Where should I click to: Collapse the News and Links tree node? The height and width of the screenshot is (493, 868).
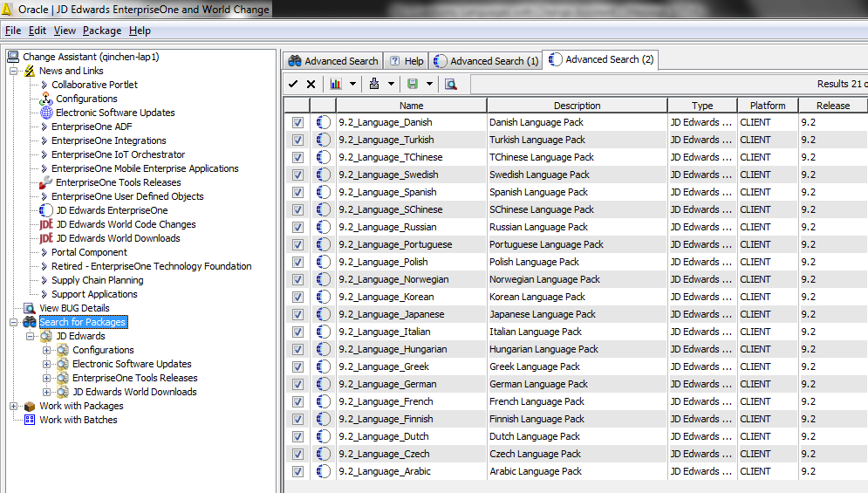point(14,71)
